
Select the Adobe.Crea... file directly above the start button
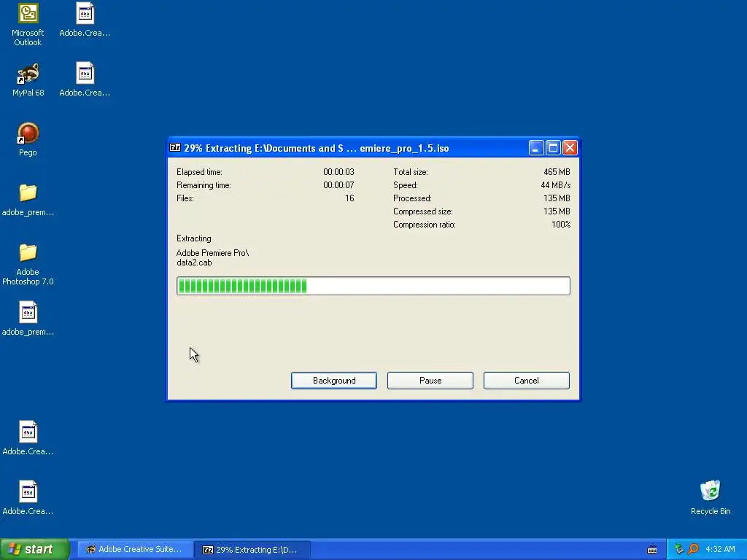pyautogui.click(x=28, y=498)
